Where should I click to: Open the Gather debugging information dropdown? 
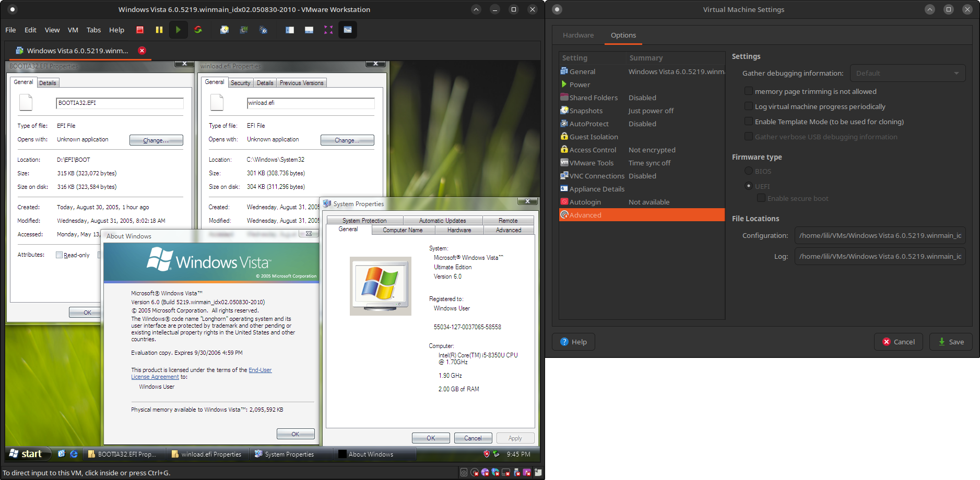[x=907, y=74]
